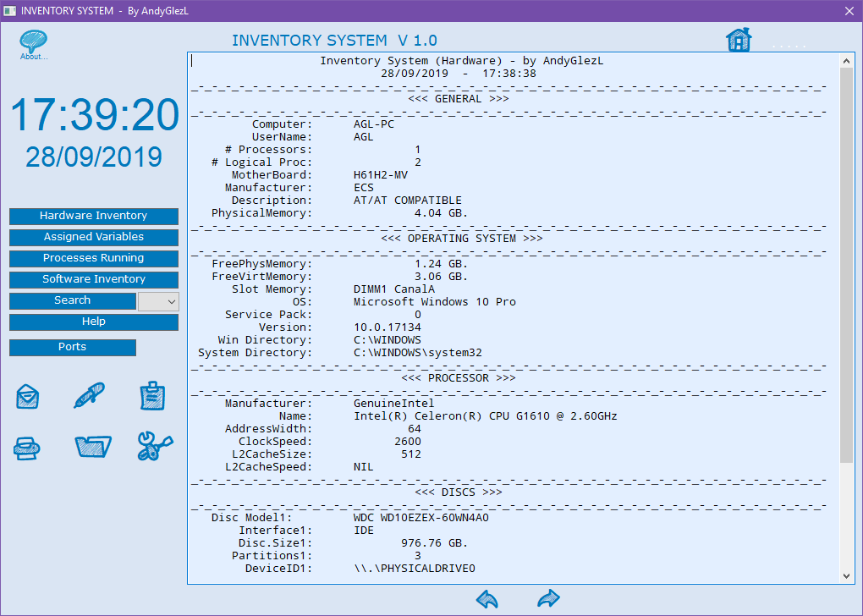Viewport: 863px width, 616px height.
Task: Click the scrollbar up arrow
Action: [x=847, y=60]
